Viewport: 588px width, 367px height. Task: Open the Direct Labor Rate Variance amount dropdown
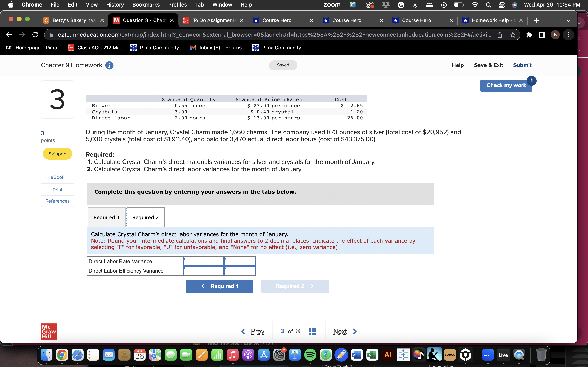[204, 261]
